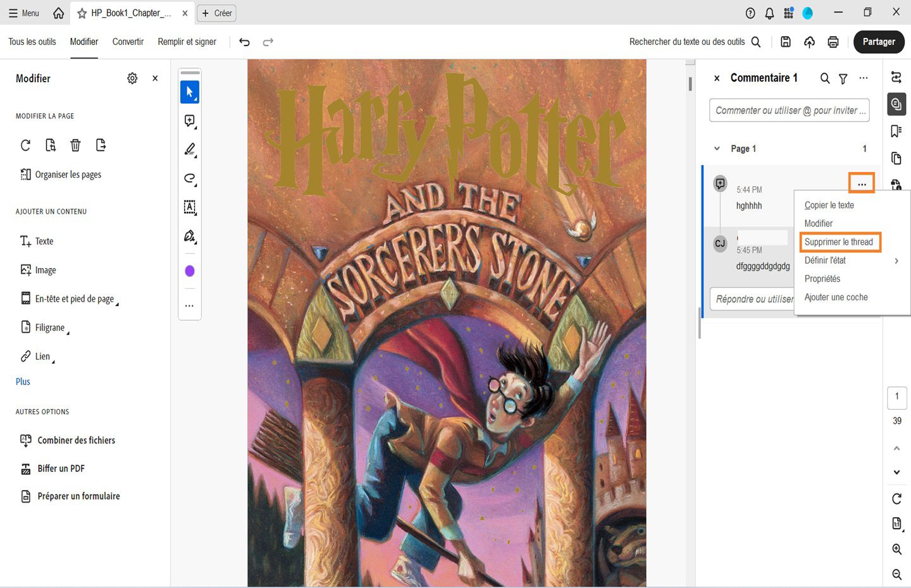The height and width of the screenshot is (588, 911).
Task: Show notifications with the bell icon
Action: point(769,13)
